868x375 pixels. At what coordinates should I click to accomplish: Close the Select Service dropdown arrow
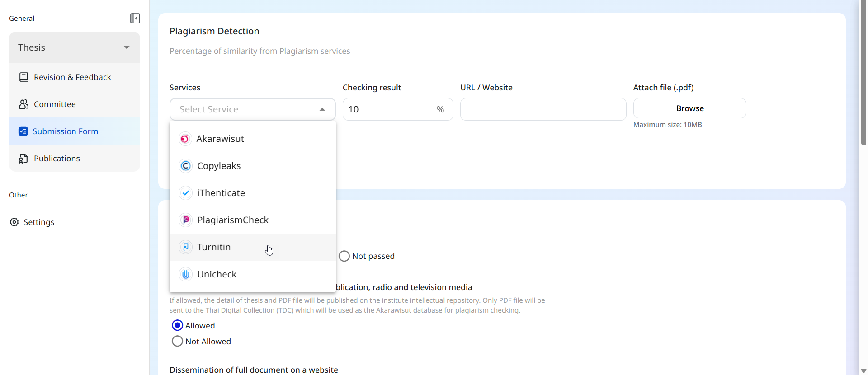coord(322,109)
